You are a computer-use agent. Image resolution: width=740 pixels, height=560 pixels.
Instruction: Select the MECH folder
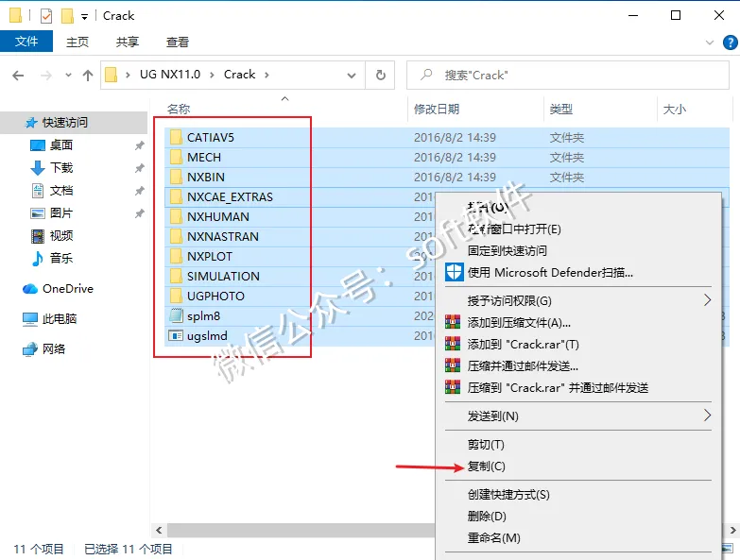(203, 157)
